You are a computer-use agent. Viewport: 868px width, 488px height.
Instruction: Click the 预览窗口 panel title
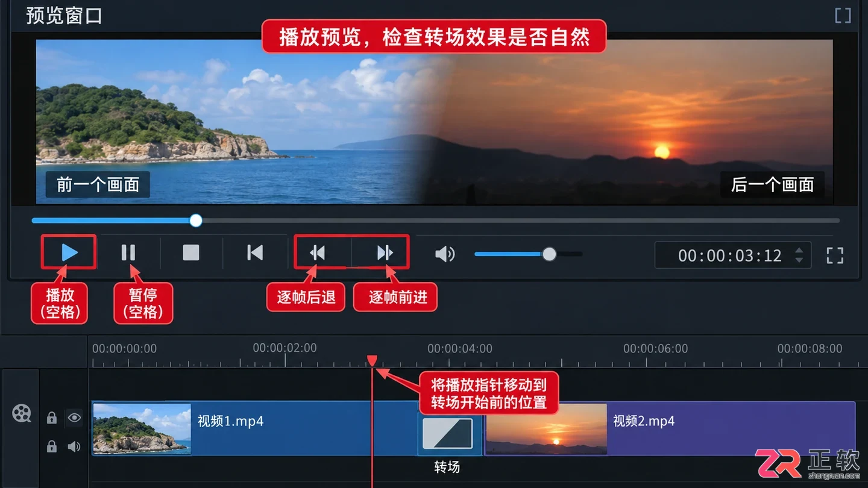point(64,16)
